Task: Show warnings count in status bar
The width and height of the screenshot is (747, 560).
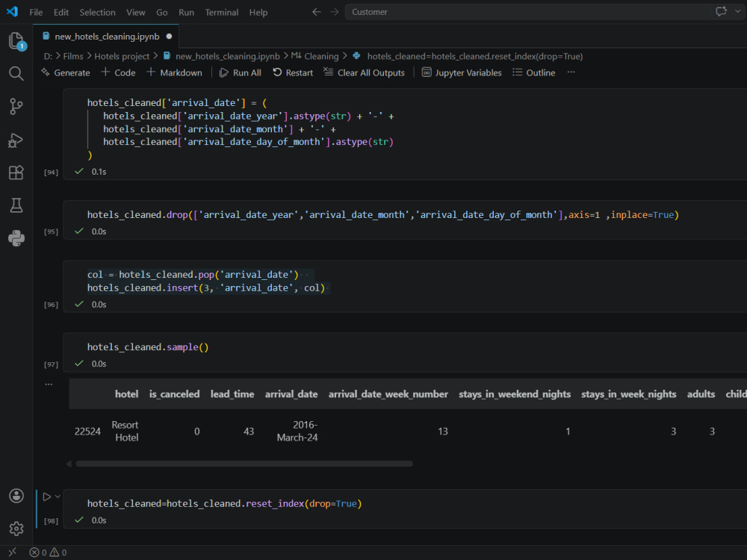Action: point(58,553)
